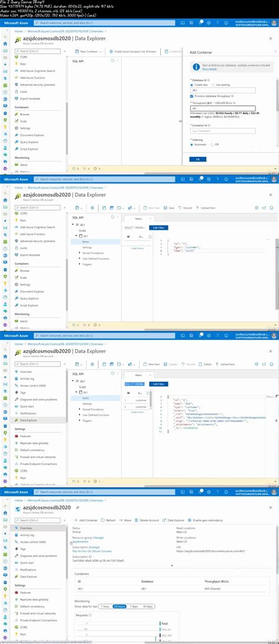Viewport: 279px width, 644px height.
Task: Click New Item beside the Update button
Action: [x=152, y=364]
